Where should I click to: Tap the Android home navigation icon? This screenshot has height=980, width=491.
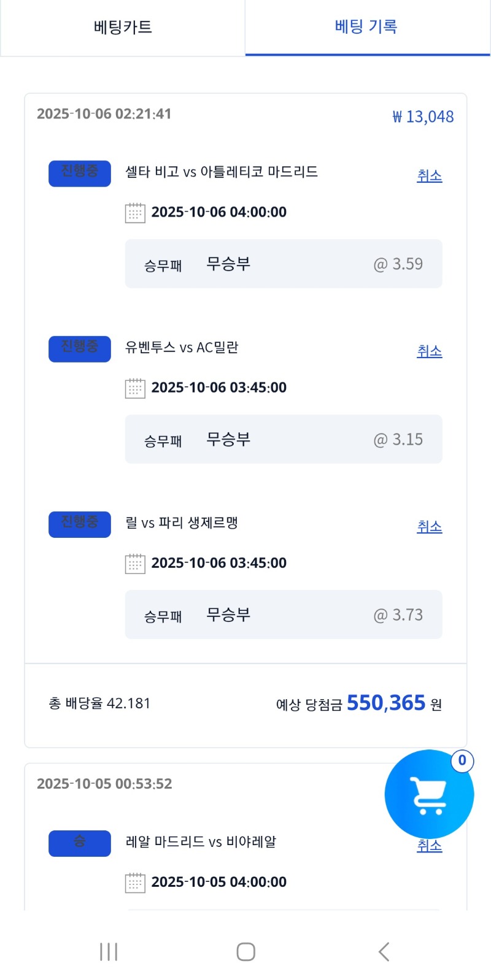245,952
